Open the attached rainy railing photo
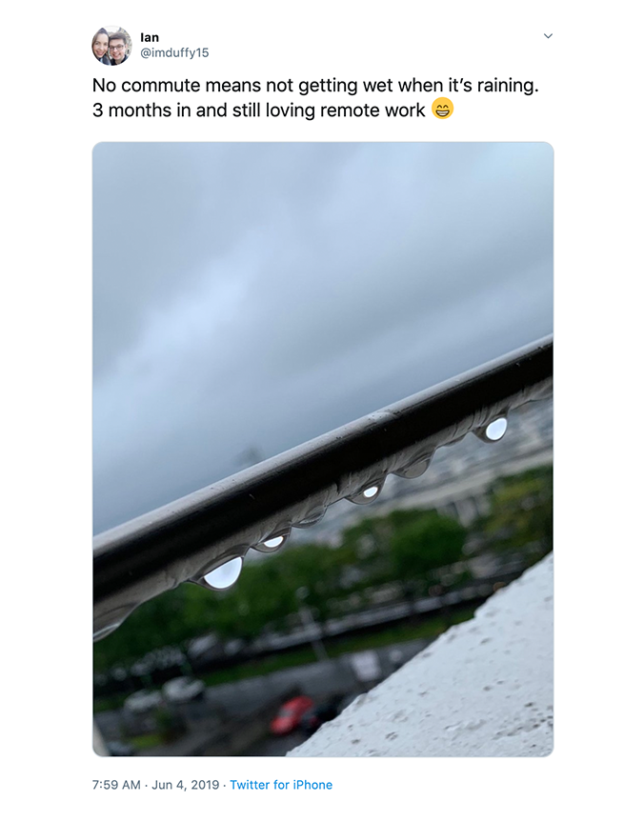Viewport: 644px width, 821px height. point(323,450)
